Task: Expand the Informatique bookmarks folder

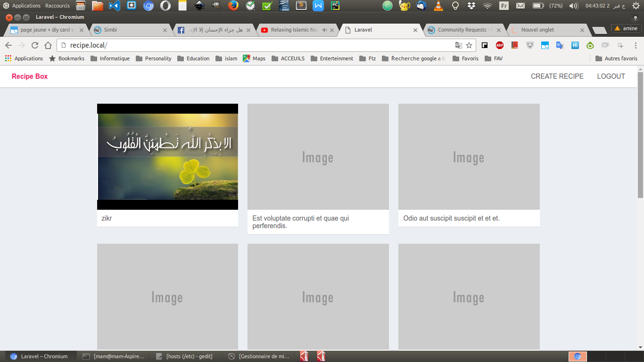Action: pos(110,58)
